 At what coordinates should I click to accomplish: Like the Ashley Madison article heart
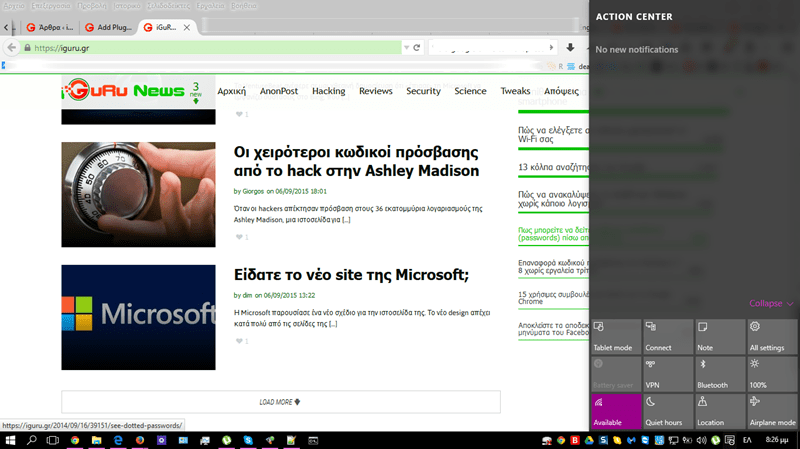point(239,237)
